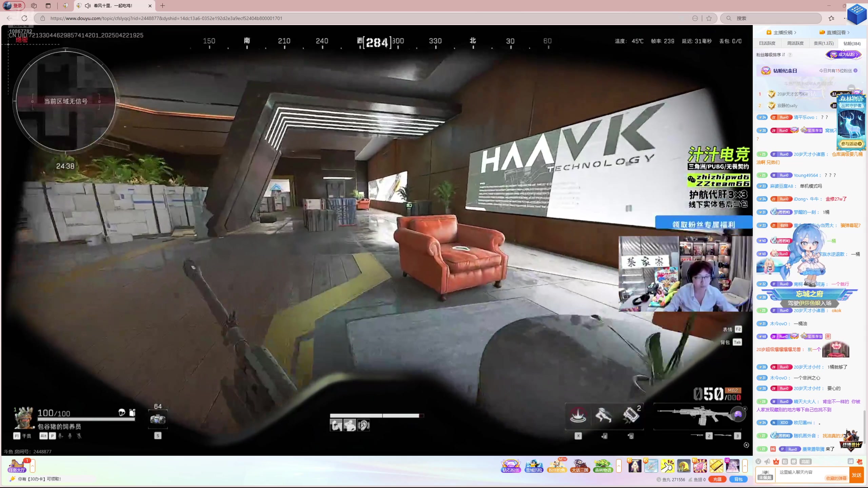Reload the Douyu page

[x=24, y=18]
